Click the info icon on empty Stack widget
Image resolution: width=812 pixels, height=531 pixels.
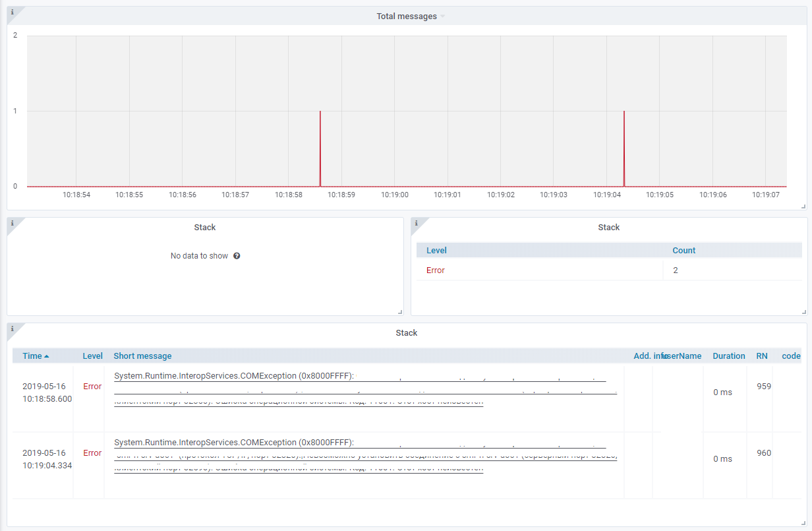pos(12,223)
